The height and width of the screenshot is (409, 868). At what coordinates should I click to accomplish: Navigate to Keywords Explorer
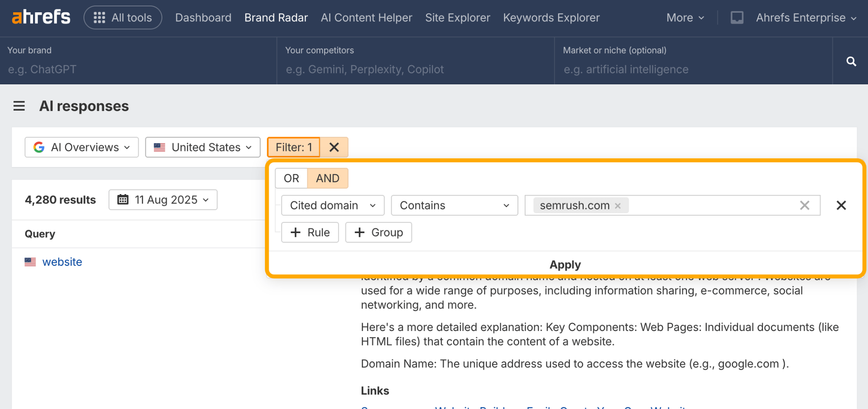[551, 17]
